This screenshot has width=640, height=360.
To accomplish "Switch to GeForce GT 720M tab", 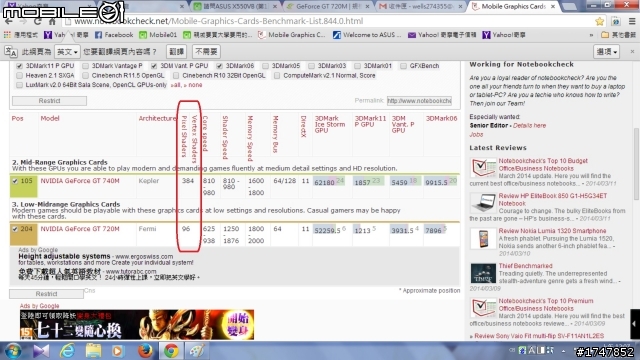I will click(x=328, y=7).
